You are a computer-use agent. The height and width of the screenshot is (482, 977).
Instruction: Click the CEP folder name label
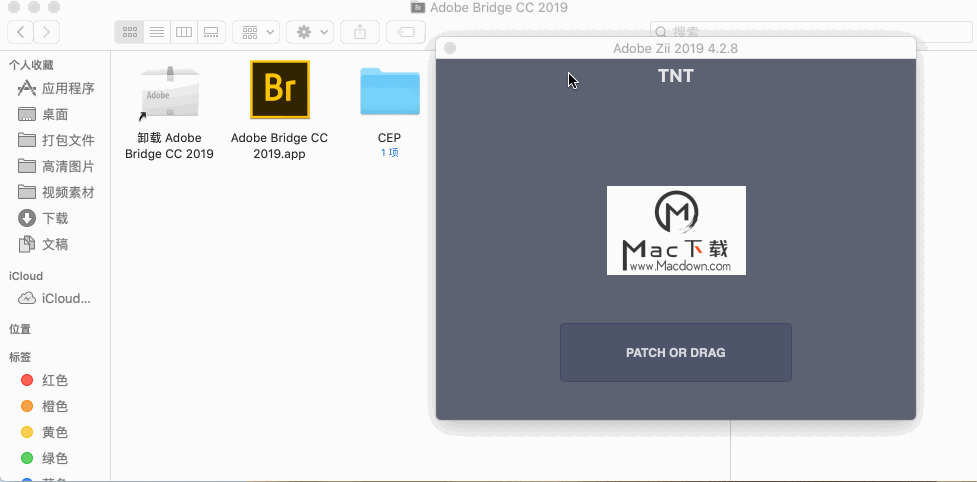(389, 138)
